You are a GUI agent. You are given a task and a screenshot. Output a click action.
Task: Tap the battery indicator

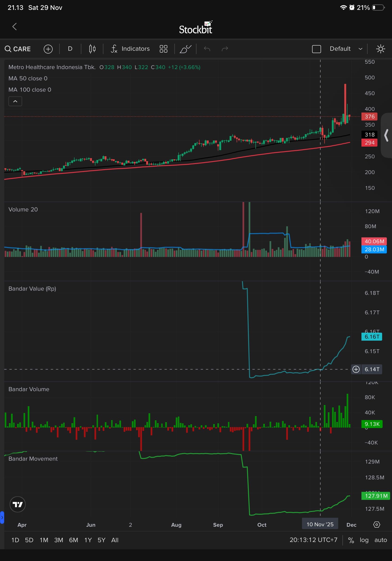[378, 8]
